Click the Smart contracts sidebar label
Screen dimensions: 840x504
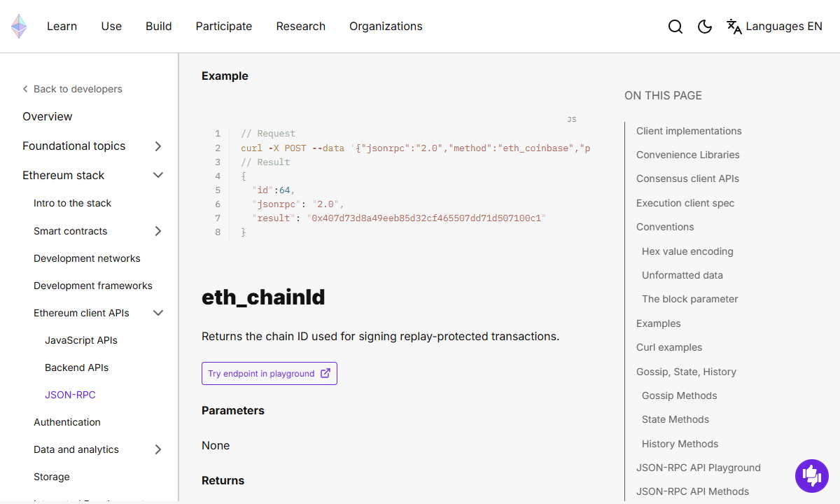coord(71,231)
